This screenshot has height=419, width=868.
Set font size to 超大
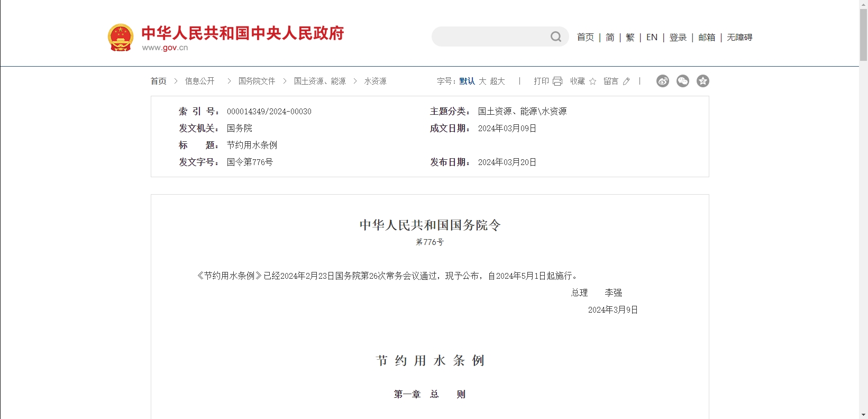tap(497, 81)
